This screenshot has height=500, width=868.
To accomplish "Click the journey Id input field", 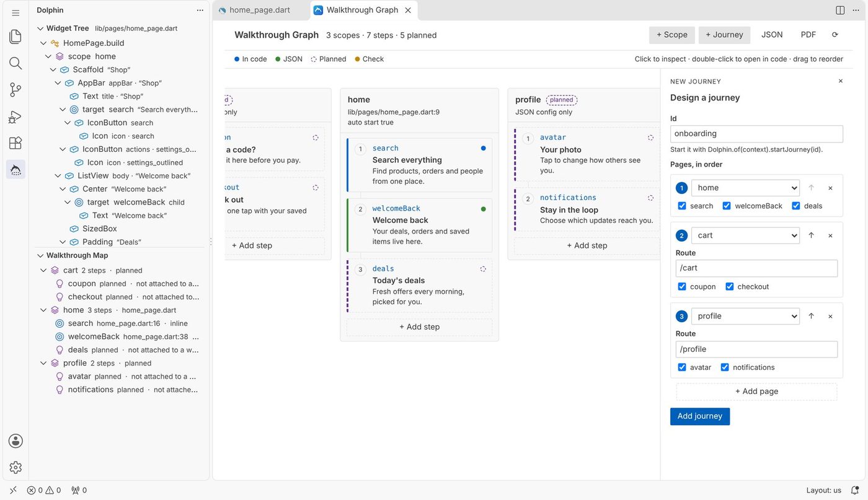I will [x=756, y=134].
